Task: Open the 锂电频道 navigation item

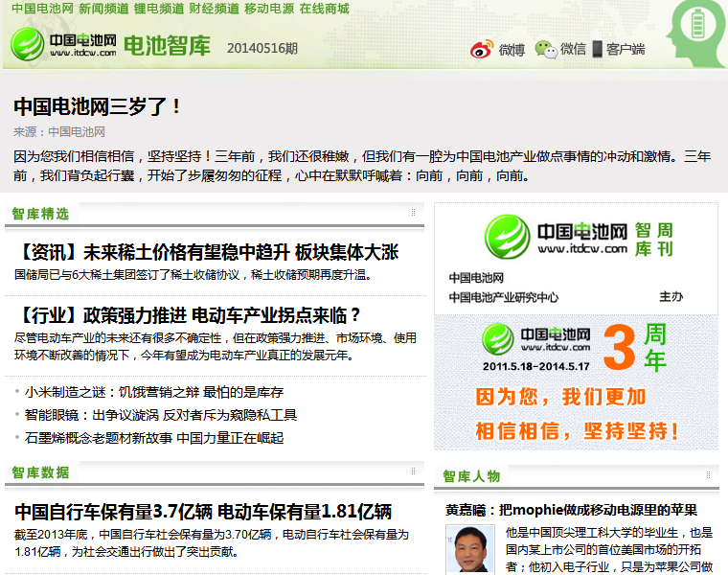Action: click(x=159, y=9)
